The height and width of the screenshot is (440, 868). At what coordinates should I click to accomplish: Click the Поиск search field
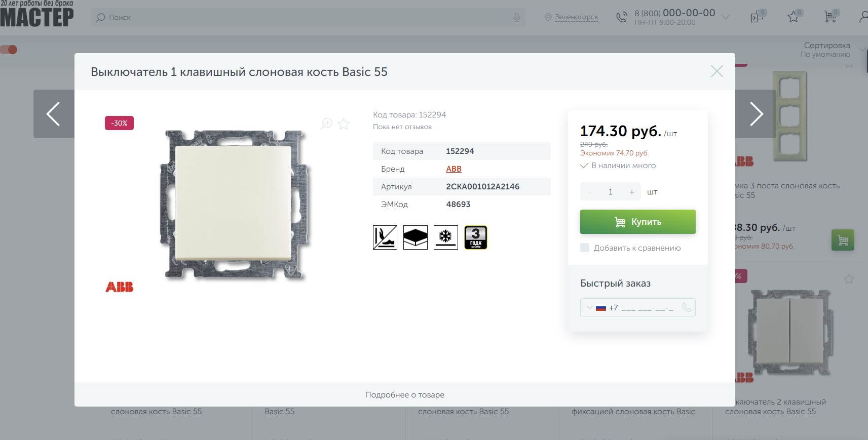click(x=308, y=17)
